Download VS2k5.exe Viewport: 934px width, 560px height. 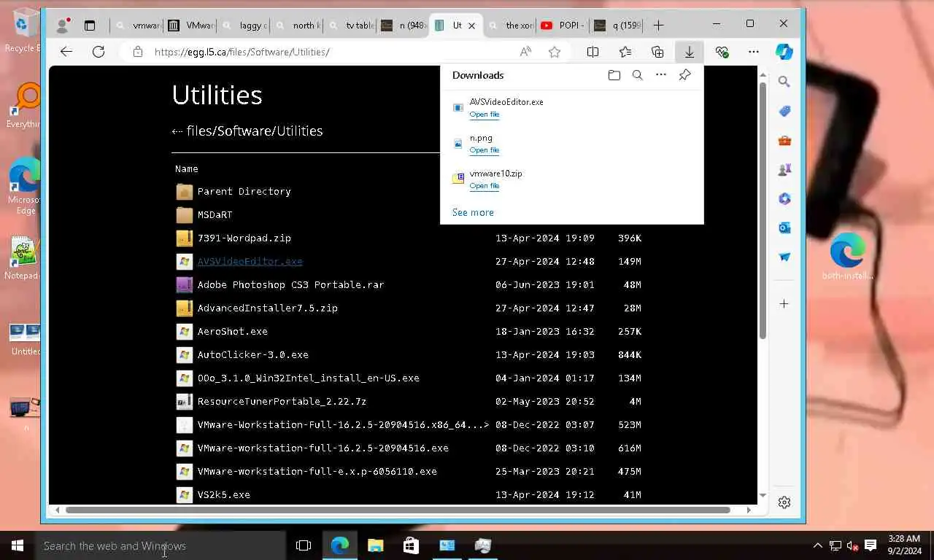coord(223,494)
